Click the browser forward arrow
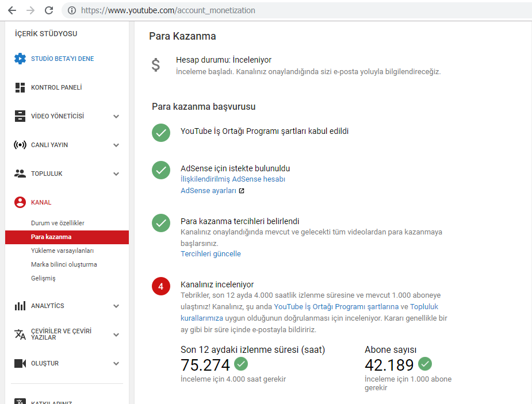 (30, 10)
